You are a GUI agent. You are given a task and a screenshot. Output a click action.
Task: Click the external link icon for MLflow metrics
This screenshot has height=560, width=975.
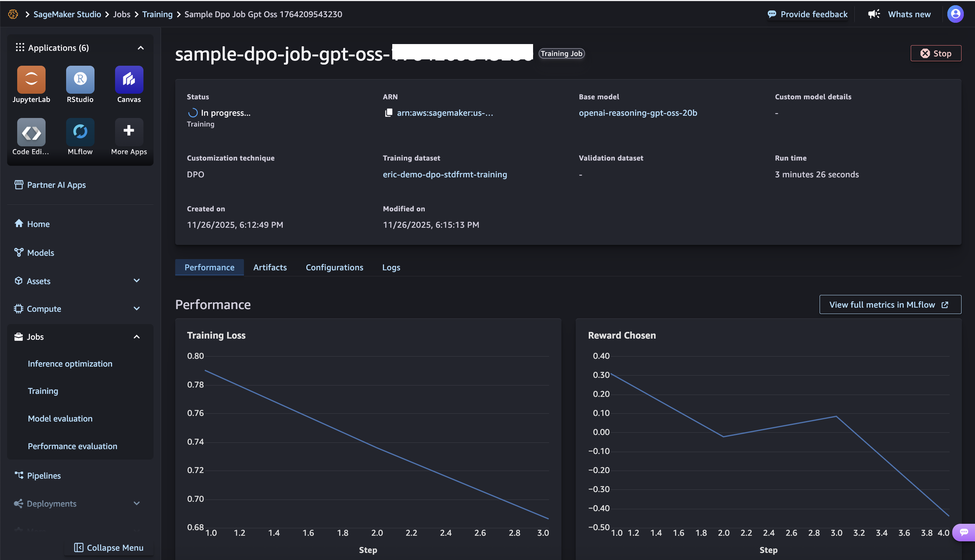[x=945, y=305]
